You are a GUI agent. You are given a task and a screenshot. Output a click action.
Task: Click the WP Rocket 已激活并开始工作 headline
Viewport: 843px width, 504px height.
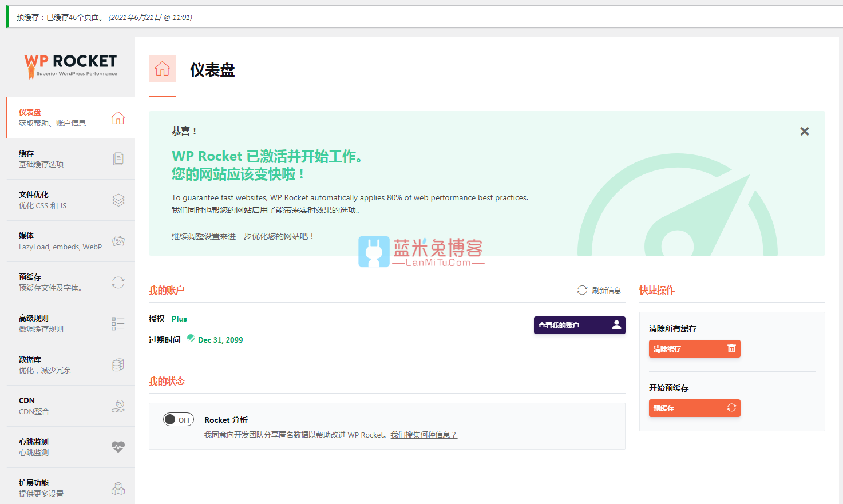pyautogui.click(x=267, y=156)
